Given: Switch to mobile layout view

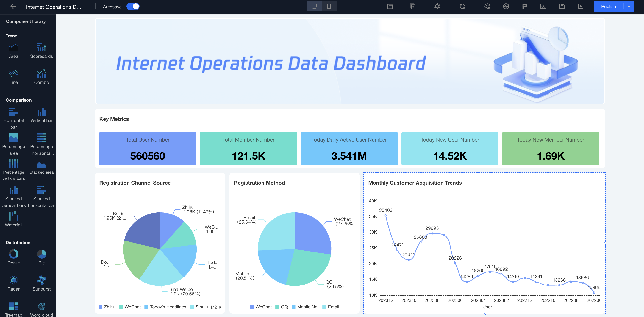Looking at the screenshot, I should (329, 6).
